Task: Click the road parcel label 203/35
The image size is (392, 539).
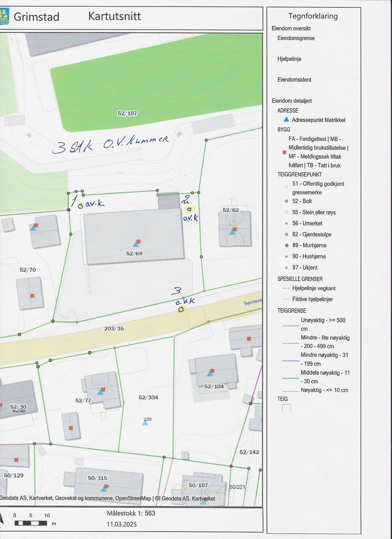Action: coord(114,329)
